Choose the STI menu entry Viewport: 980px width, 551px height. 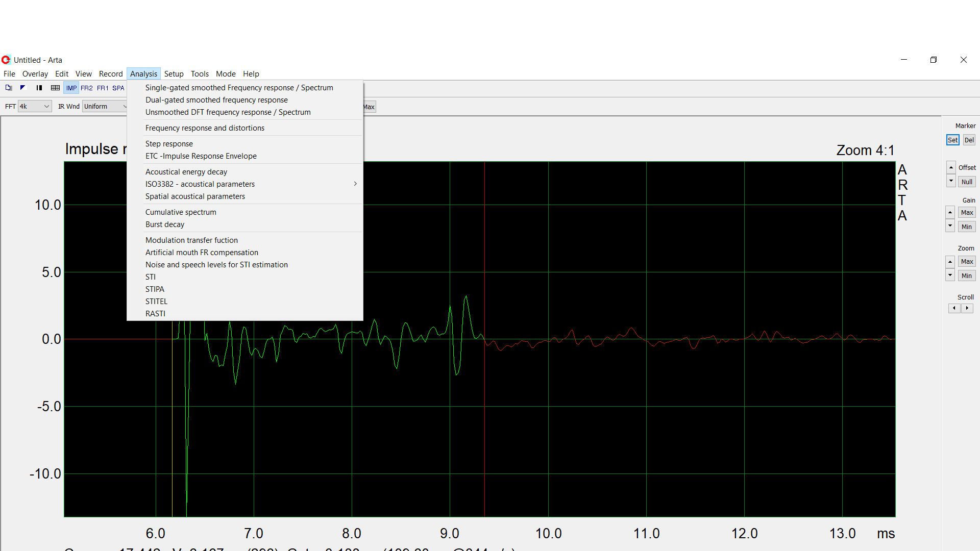[245, 277]
